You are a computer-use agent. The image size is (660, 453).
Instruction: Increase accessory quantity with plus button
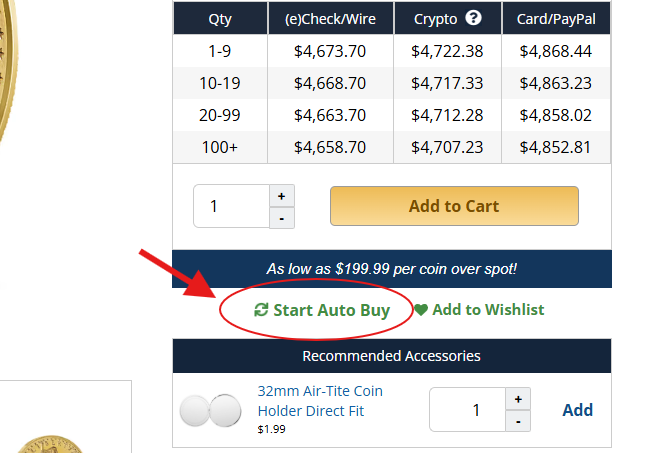click(518, 399)
